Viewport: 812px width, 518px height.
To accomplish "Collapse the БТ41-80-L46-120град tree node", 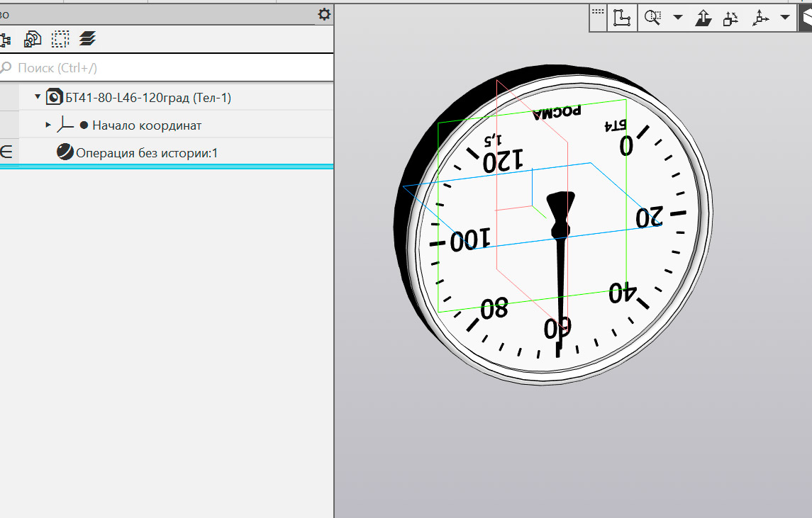I will (38, 97).
